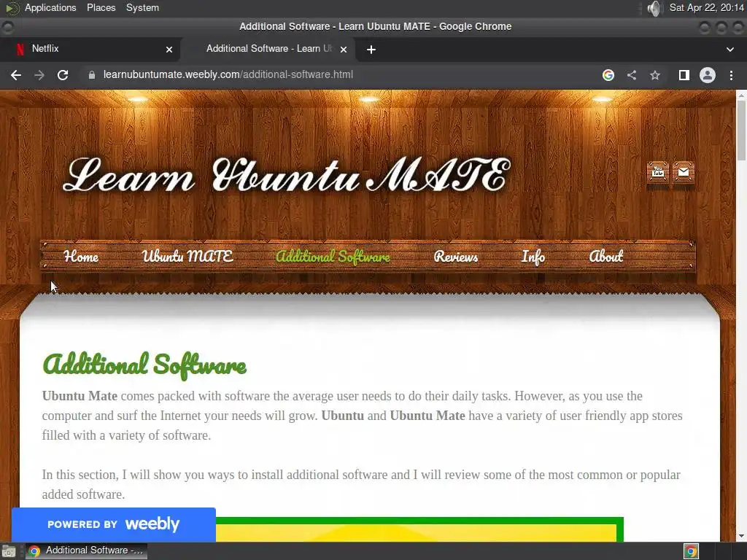Open the System menu
The image size is (747, 560).
click(x=142, y=7)
